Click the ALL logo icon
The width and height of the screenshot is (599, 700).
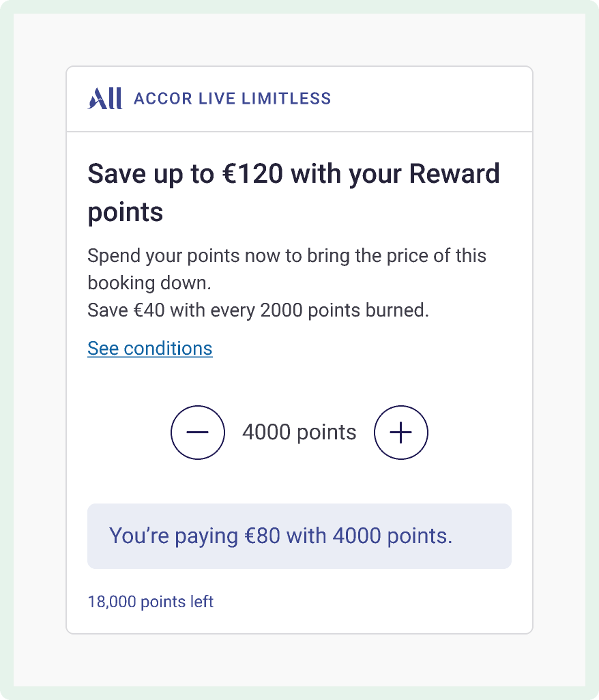[105, 99]
